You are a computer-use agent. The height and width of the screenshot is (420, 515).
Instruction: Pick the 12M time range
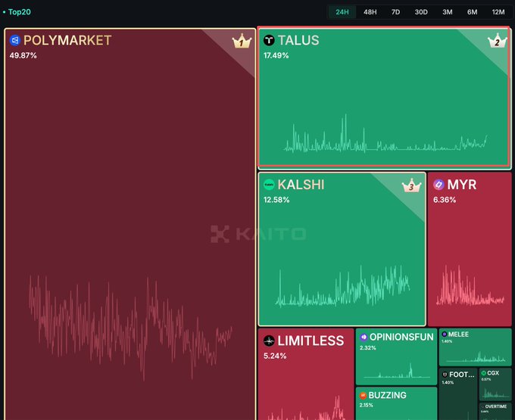(498, 12)
